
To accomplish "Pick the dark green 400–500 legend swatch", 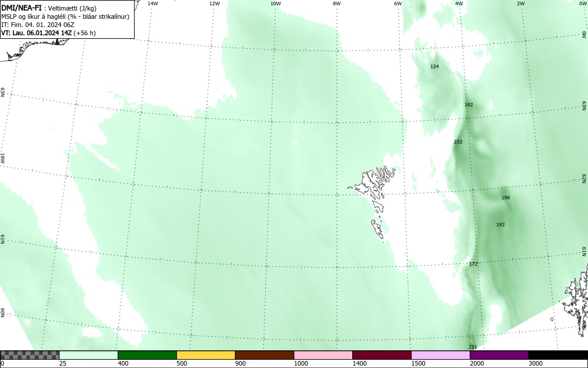I will point(147,355).
